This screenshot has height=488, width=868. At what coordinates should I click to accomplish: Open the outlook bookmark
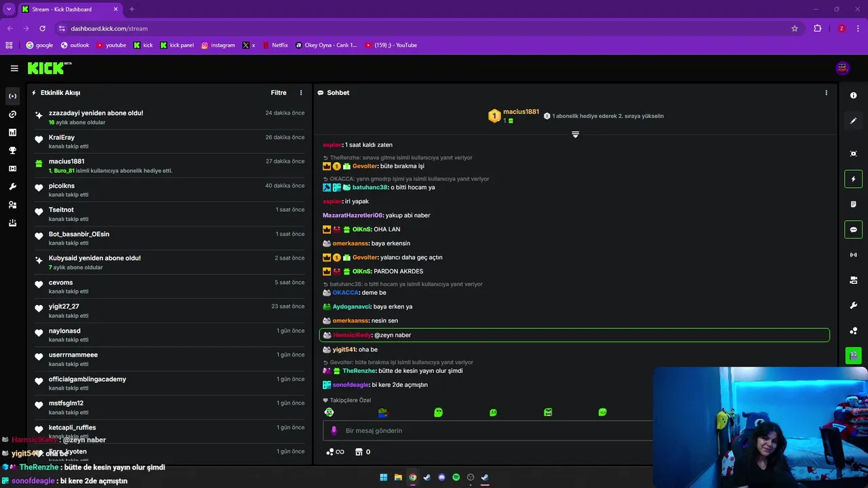click(75, 45)
